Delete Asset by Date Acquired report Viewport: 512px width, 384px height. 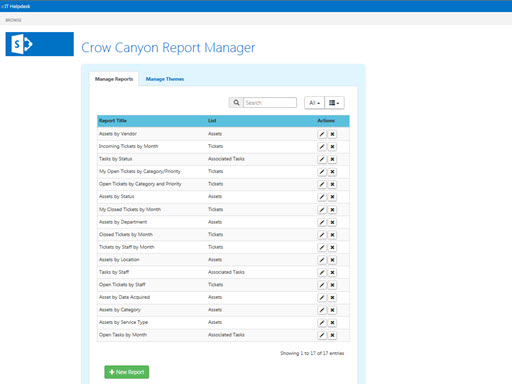[332, 298]
